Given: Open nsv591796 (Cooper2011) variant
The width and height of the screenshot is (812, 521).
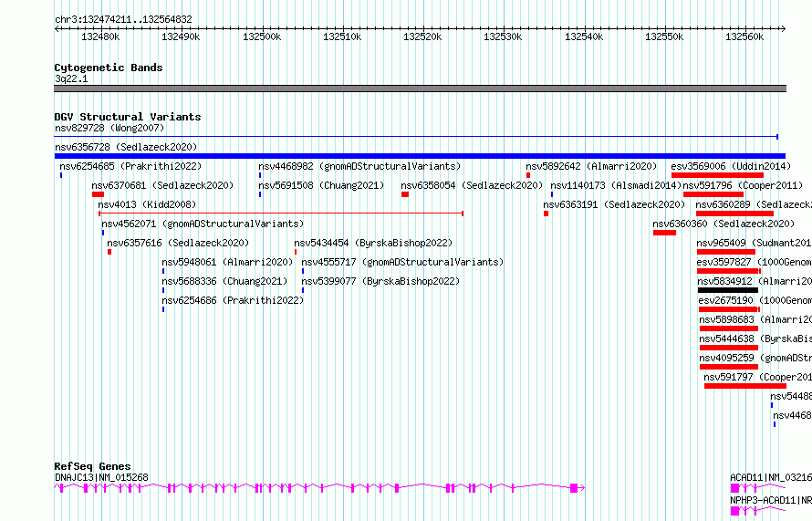Looking at the screenshot, I should tap(744, 185).
